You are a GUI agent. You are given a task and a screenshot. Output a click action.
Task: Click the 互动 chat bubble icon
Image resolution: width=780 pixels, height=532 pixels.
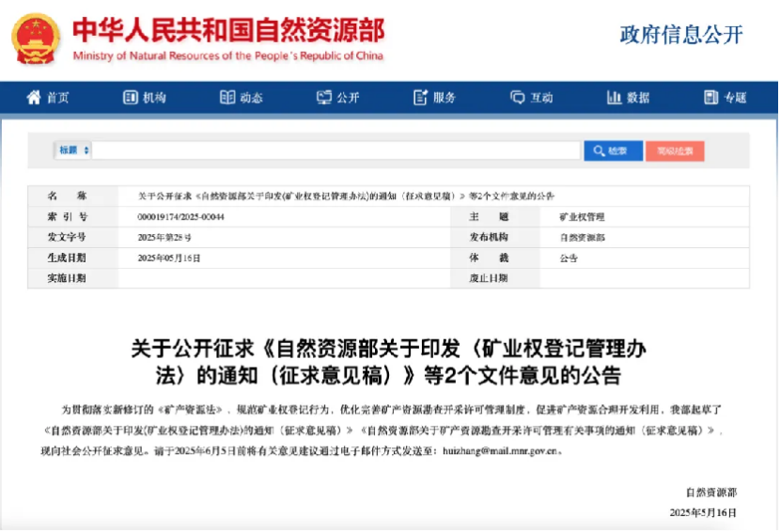click(x=518, y=97)
